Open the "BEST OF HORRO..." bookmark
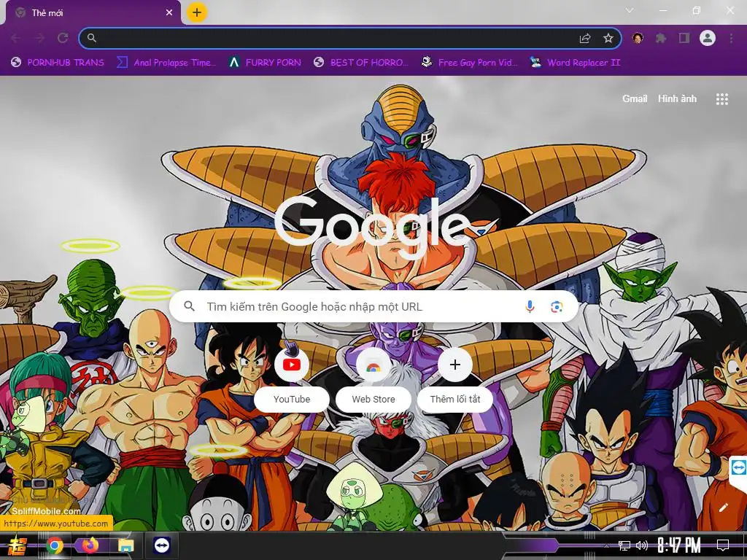The width and height of the screenshot is (747, 560). click(x=361, y=63)
